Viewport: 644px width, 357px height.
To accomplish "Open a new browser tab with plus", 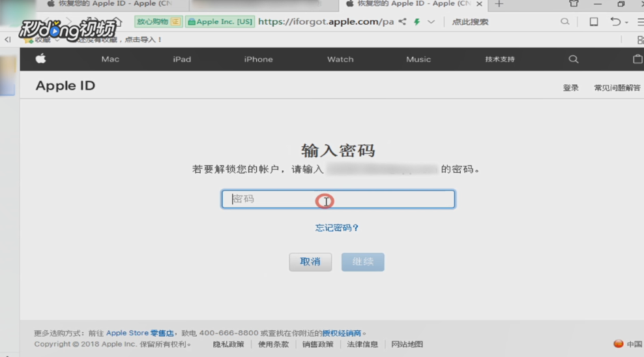I will [499, 4].
